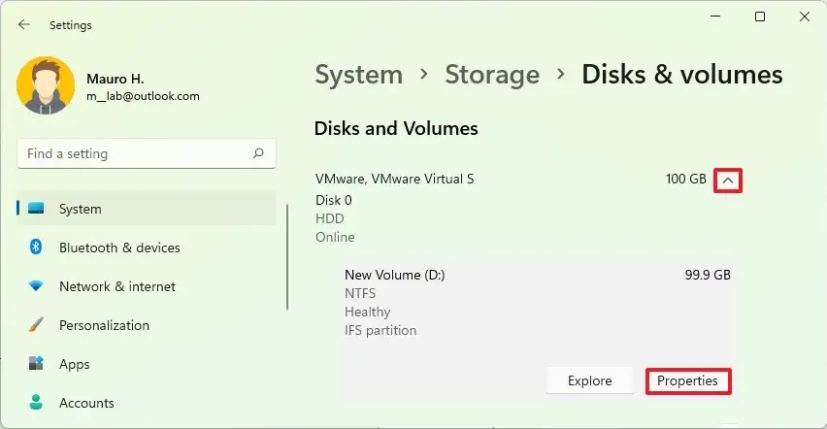Screen dimensions: 827x429
Task: Click the Personalization paintbrush icon
Action: [x=37, y=325]
